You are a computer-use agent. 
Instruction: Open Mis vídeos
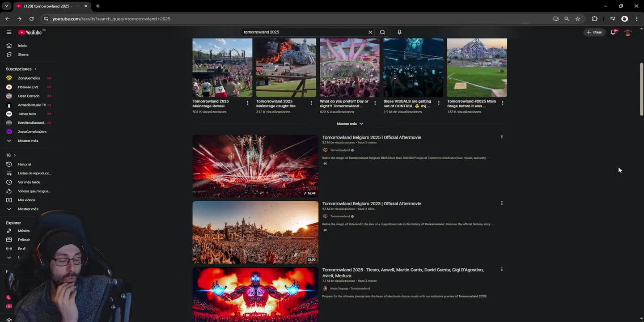26,200
